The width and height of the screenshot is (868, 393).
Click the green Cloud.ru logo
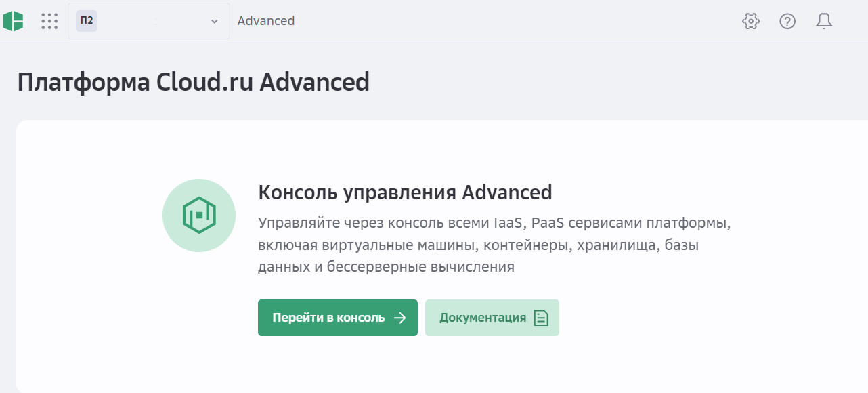tap(13, 21)
